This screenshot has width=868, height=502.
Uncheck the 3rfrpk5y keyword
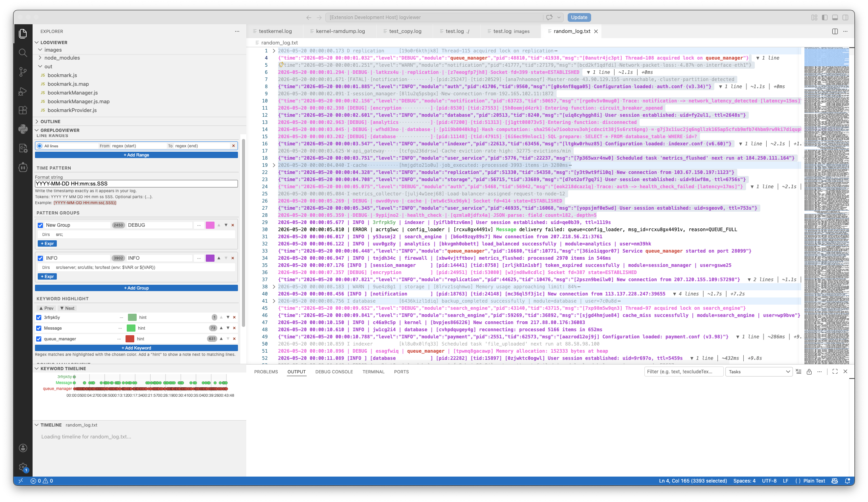click(x=39, y=317)
